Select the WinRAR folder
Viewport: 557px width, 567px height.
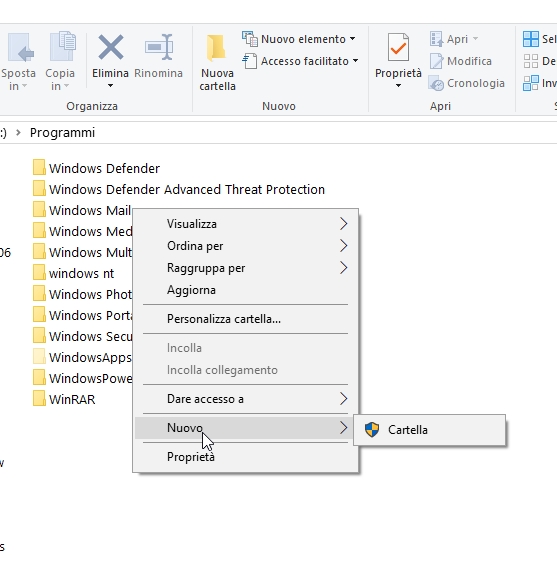[64, 399]
